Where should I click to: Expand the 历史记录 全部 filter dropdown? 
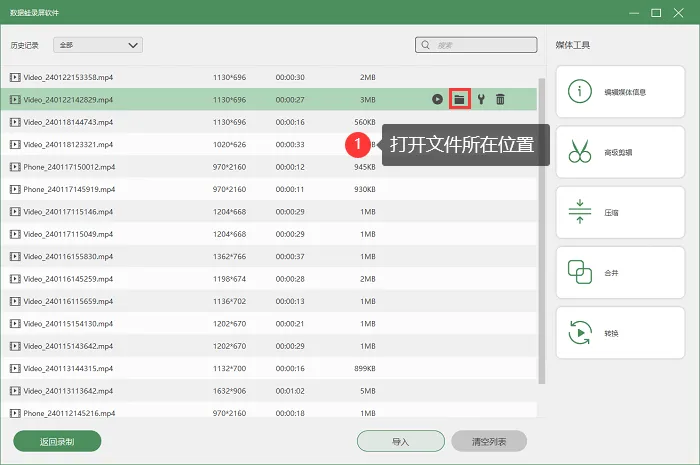coord(98,45)
